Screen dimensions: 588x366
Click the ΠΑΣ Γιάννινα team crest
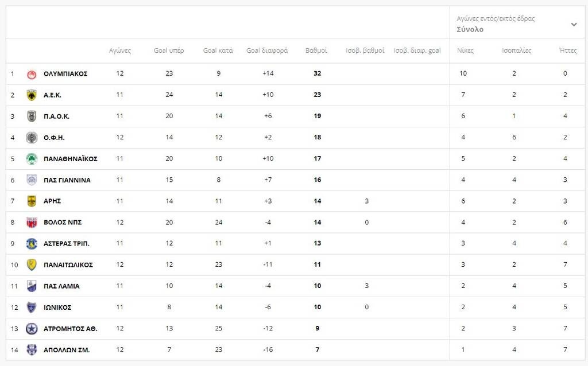pos(32,180)
